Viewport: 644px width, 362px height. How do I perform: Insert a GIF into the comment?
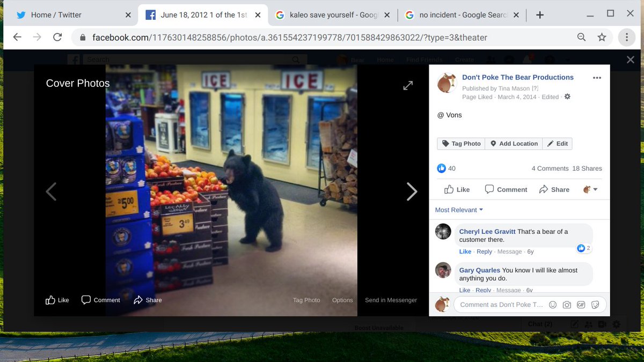(x=581, y=305)
